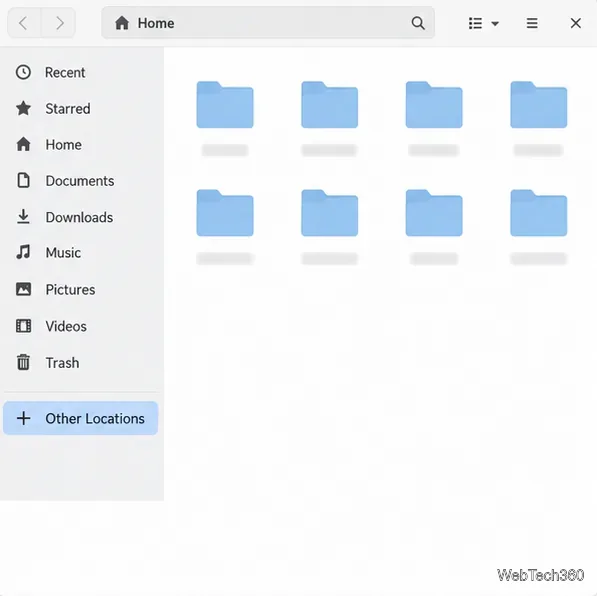
Task: Open Starred in the sidebar
Action: 68,109
